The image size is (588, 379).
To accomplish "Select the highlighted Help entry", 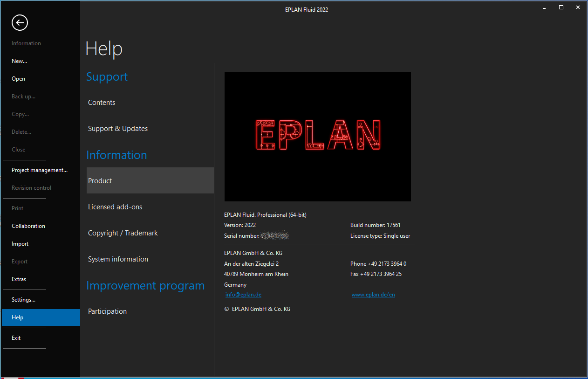I will [x=40, y=317].
